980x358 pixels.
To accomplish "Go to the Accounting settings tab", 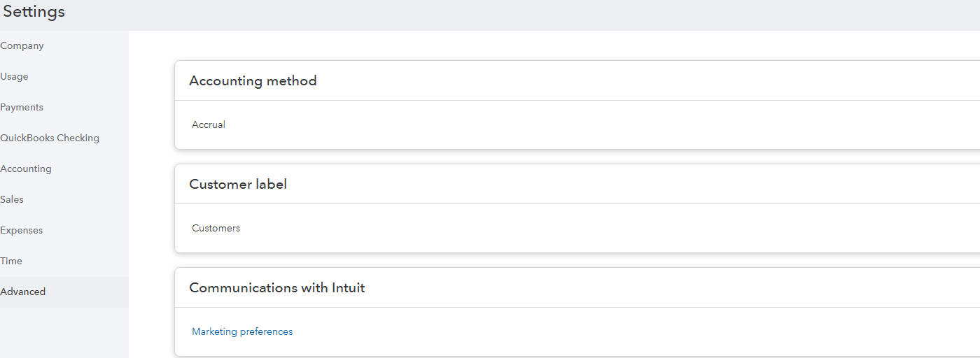I will click(27, 169).
